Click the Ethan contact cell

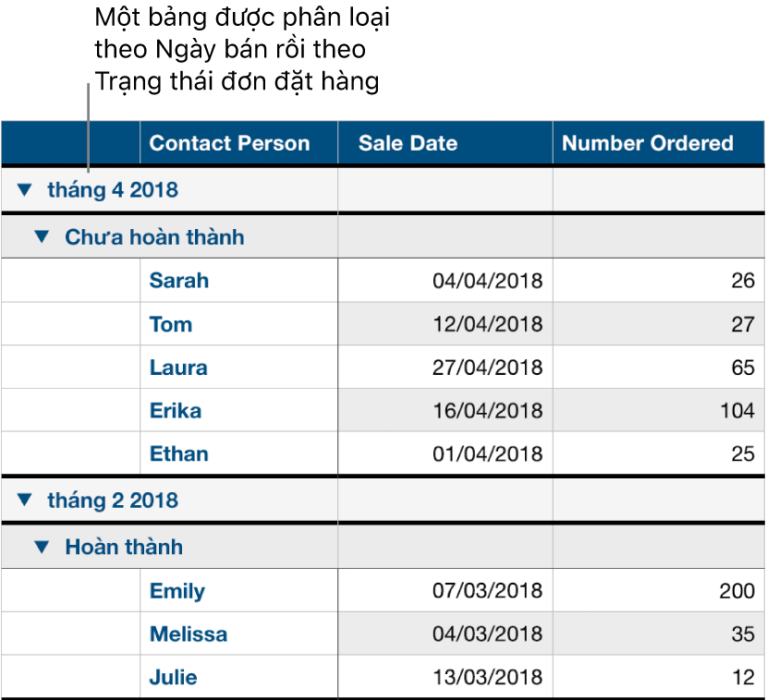click(179, 454)
